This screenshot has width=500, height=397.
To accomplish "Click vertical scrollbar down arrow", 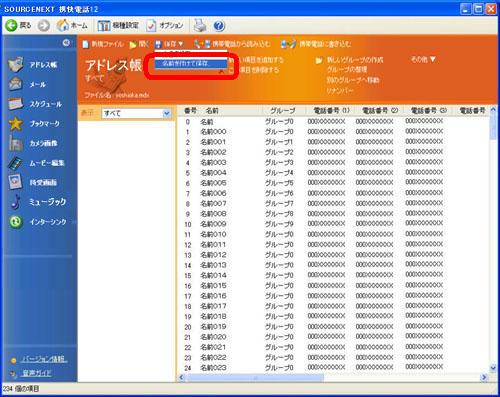I will coord(493,368).
